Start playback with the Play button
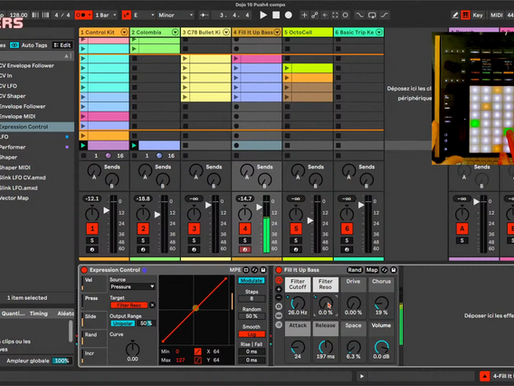 click(x=263, y=15)
